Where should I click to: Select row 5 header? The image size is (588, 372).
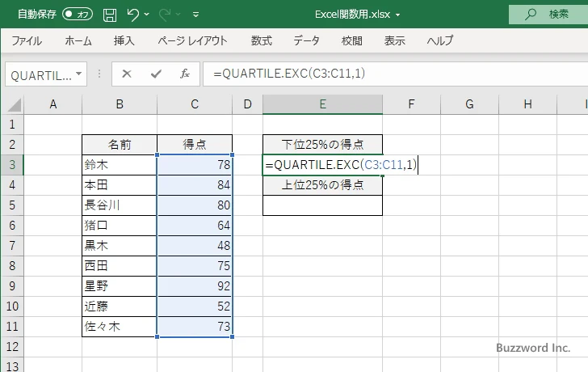click(12, 205)
